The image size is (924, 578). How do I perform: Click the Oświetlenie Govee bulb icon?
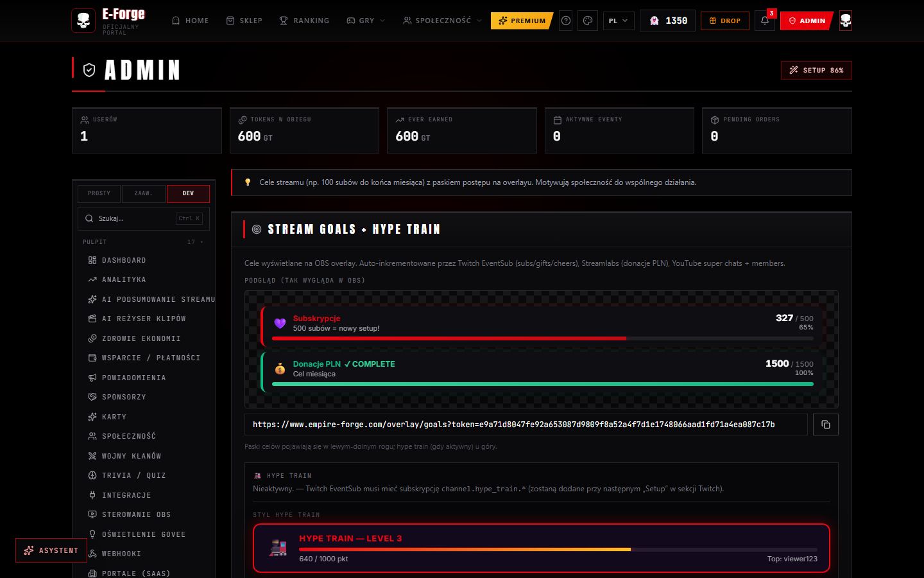point(92,534)
